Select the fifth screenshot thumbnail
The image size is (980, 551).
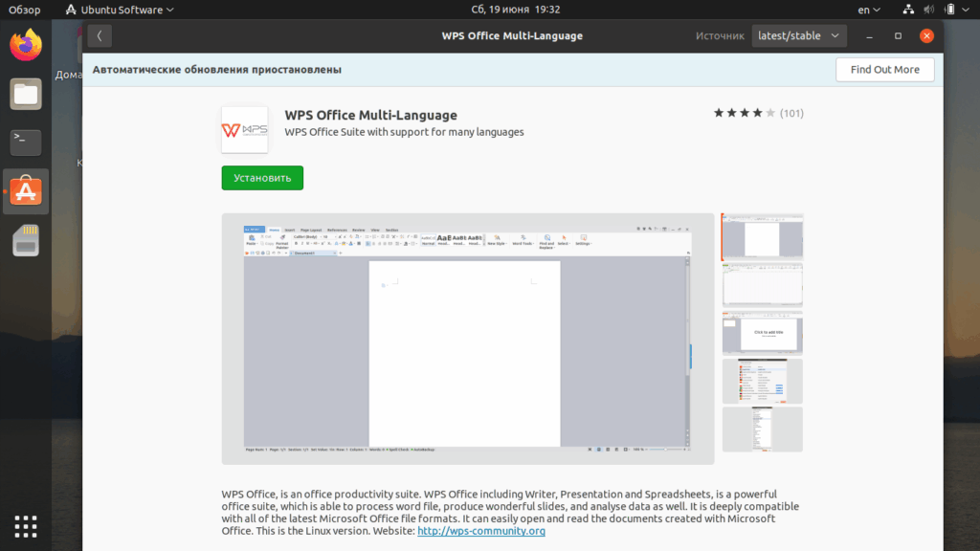763,430
